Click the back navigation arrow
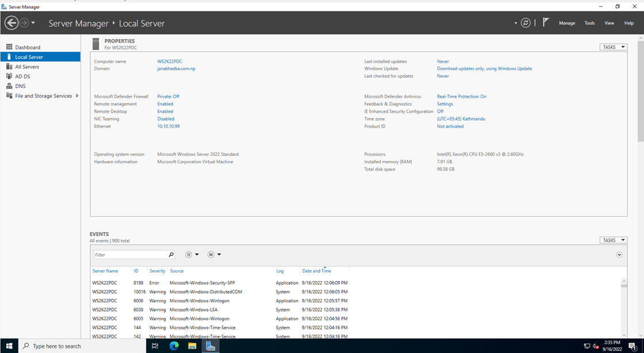This screenshot has height=353, width=644. click(11, 22)
